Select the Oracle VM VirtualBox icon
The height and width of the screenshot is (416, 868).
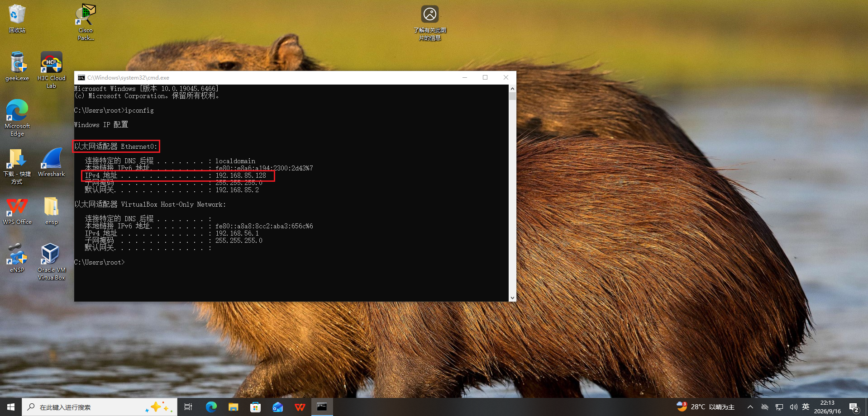click(x=51, y=261)
